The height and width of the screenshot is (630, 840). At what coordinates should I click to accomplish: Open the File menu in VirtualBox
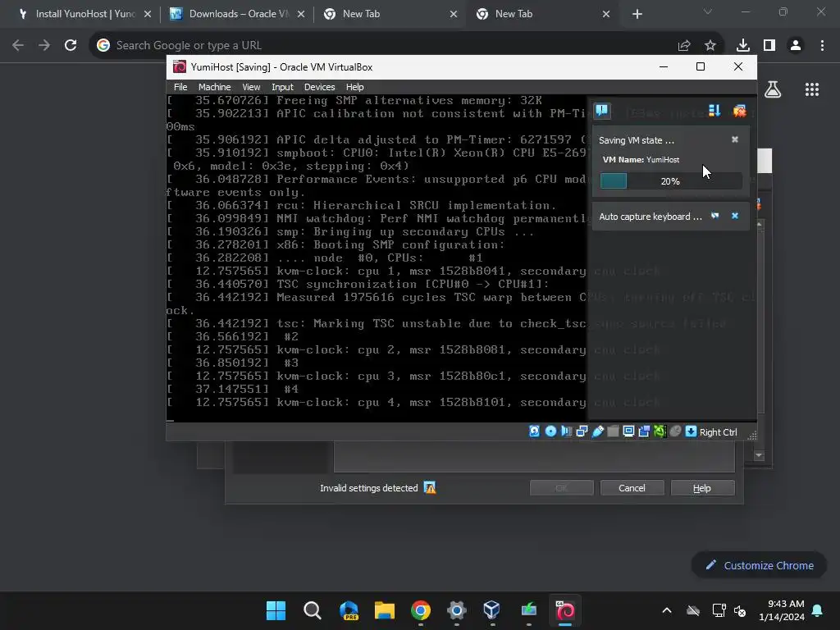tap(180, 87)
